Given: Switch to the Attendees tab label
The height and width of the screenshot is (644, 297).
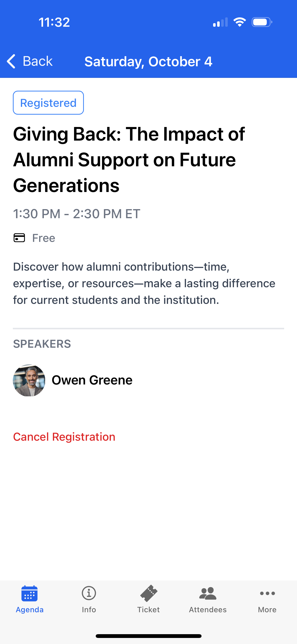Looking at the screenshot, I should point(208,610).
